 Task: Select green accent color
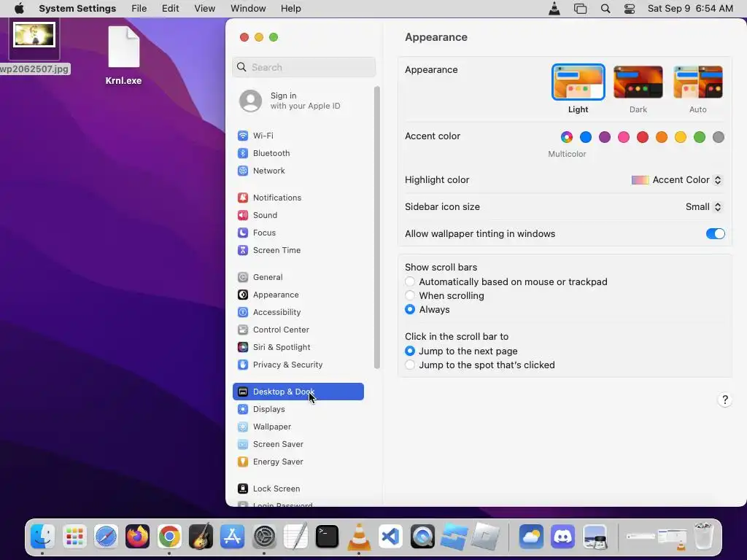(x=700, y=137)
